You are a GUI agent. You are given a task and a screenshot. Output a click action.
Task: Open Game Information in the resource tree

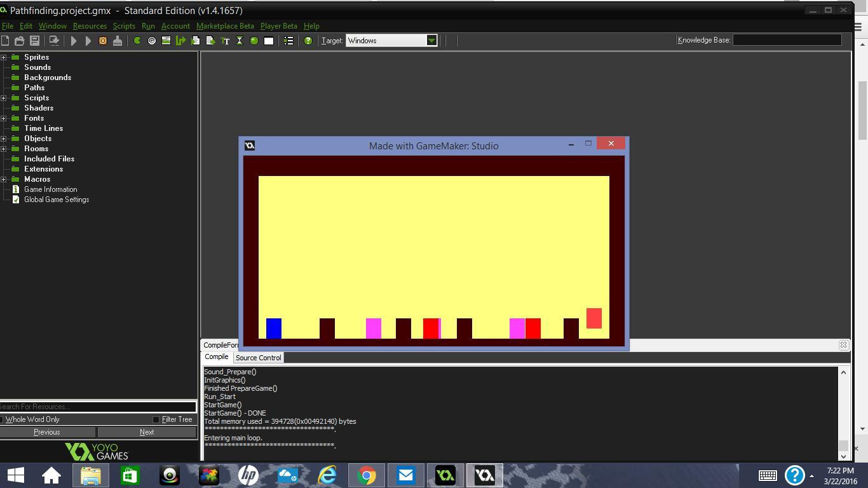click(x=51, y=189)
